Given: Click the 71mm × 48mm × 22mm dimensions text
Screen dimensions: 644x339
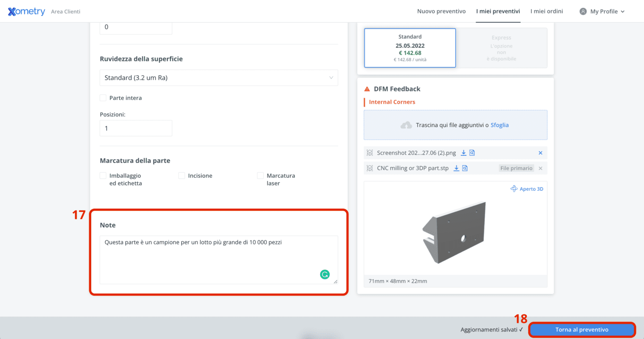Looking at the screenshot, I should point(398,281).
